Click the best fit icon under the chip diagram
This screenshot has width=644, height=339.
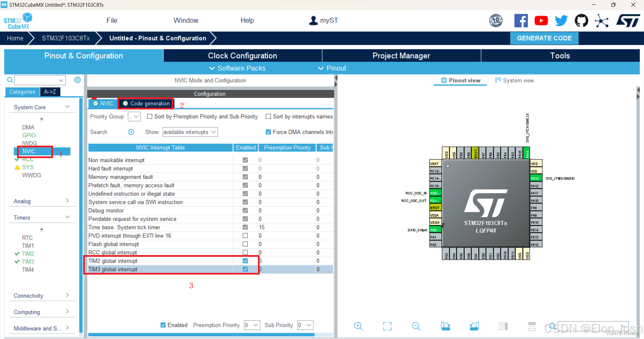click(387, 326)
